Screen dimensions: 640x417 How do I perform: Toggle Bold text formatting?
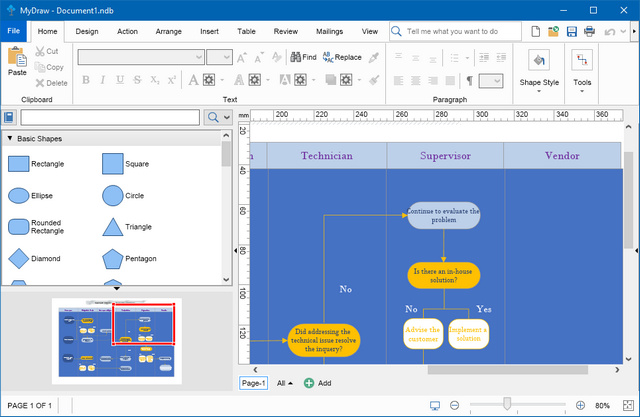pos(86,80)
